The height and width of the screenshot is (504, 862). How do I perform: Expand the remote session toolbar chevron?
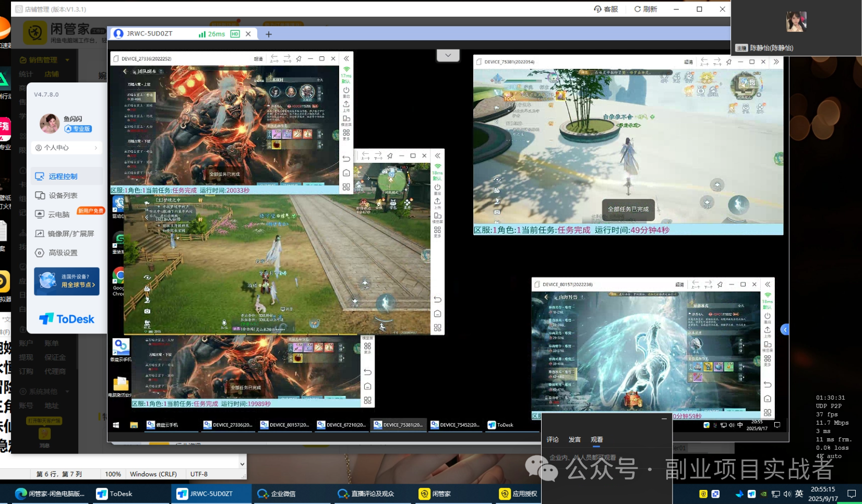click(x=448, y=55)
